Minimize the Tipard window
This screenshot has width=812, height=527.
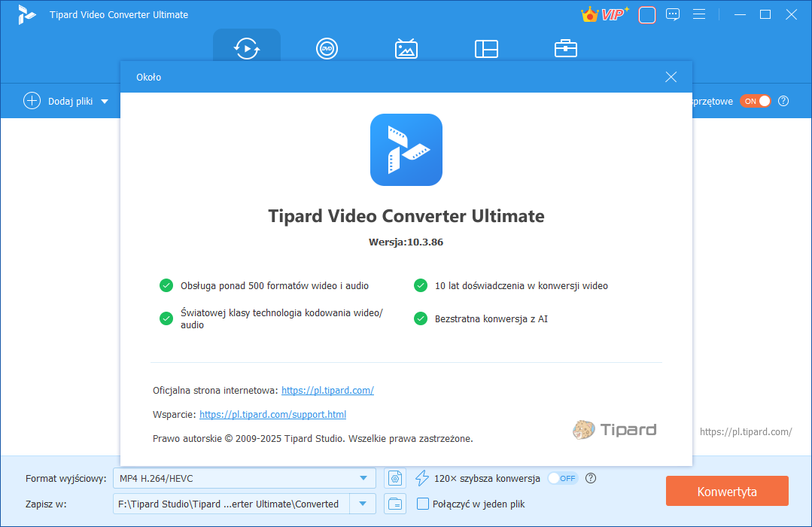[x=740, y=14]
